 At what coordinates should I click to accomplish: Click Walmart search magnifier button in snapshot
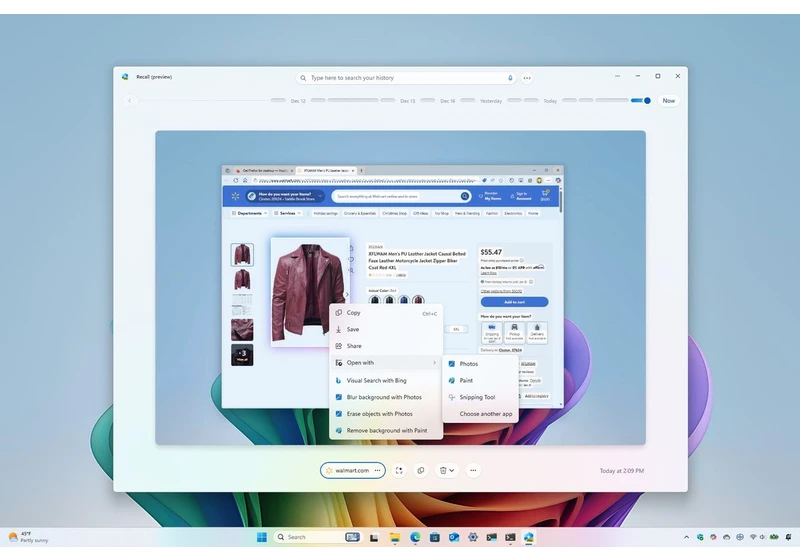pyautogui.click(x=464, y=196)
